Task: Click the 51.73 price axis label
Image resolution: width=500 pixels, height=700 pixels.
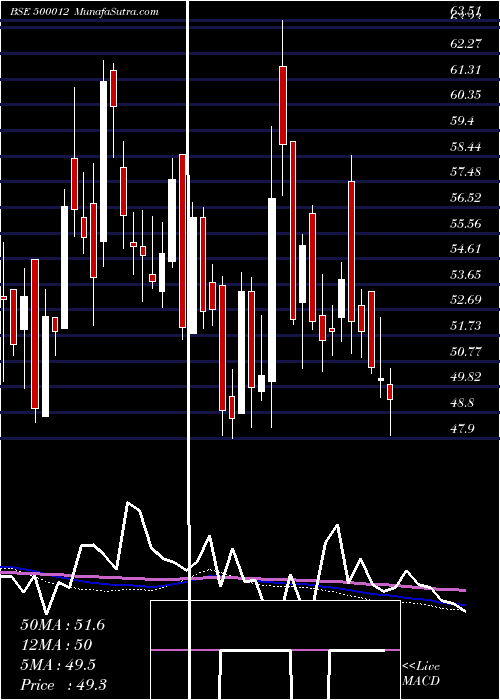Action: point(466,325)
